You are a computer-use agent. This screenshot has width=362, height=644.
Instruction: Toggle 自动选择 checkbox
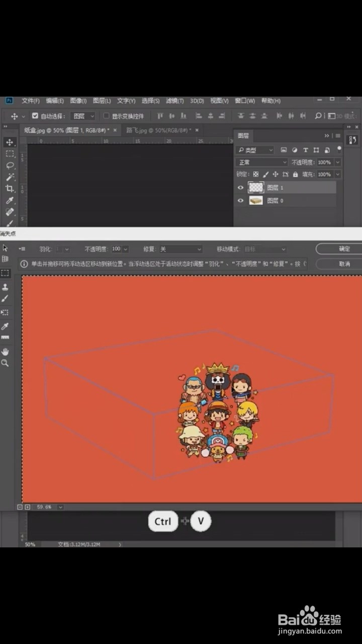pos(35,116)
